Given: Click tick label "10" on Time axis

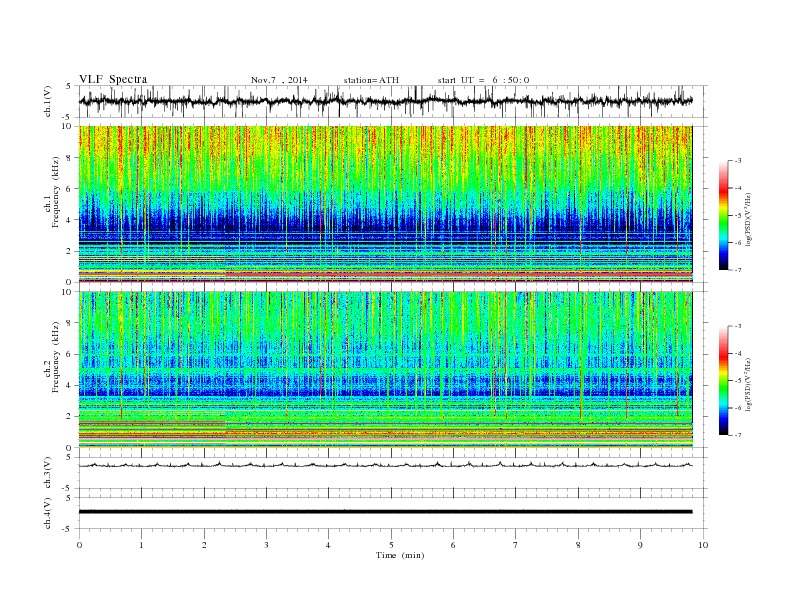Looking at the screenshot, I should 703,545.
